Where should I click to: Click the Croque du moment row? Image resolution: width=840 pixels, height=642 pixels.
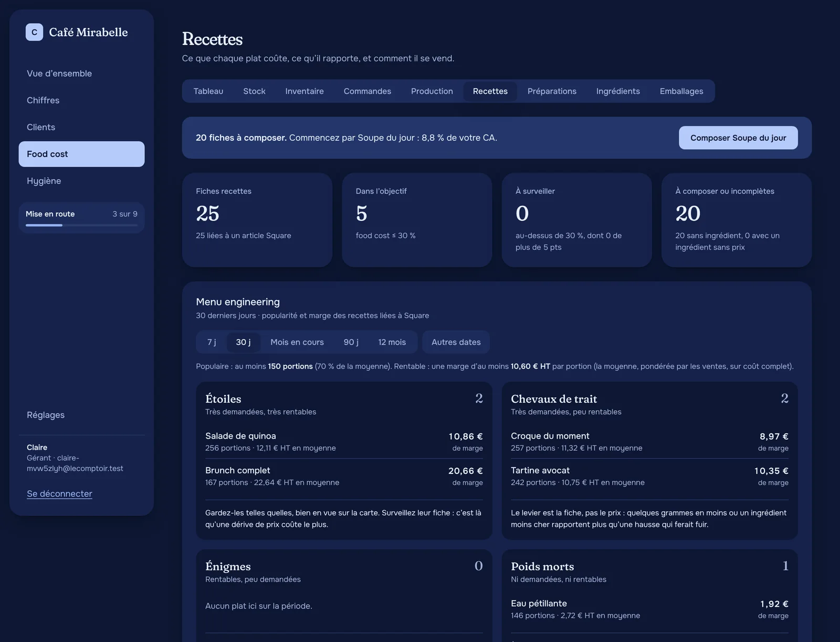pos(649,442)
